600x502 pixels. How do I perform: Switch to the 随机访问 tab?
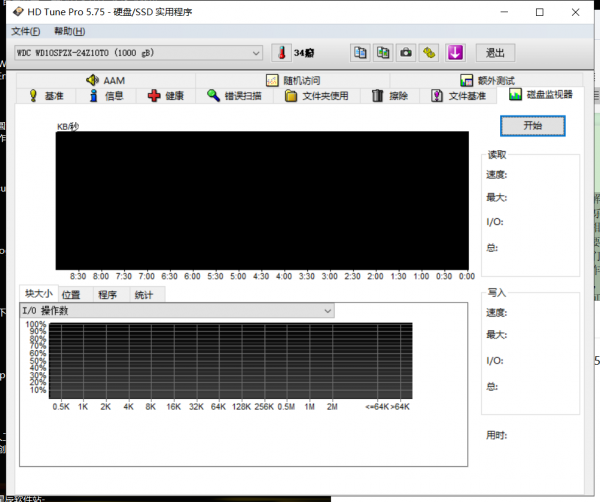pyautogui.click(x=293, y=80)
